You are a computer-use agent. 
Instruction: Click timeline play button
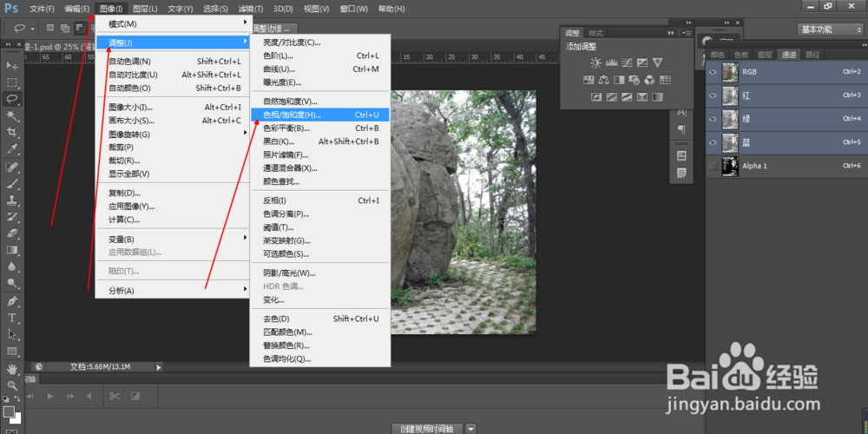(x=49, y=397)
